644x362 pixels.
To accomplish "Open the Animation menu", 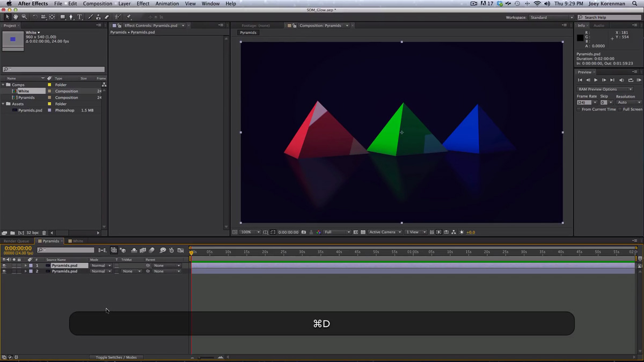I will coord(167,3).
